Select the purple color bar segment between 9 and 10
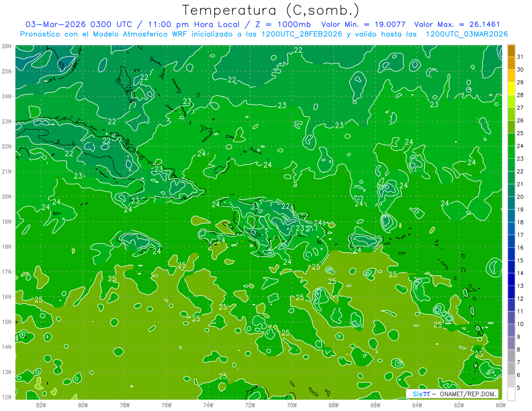The height and width of the screenshot is (411, 532). (511, 330)
